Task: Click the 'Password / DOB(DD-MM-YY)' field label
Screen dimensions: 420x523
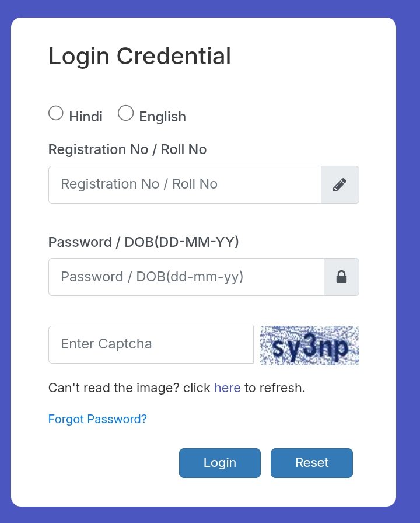Action: tap(143, 242)
